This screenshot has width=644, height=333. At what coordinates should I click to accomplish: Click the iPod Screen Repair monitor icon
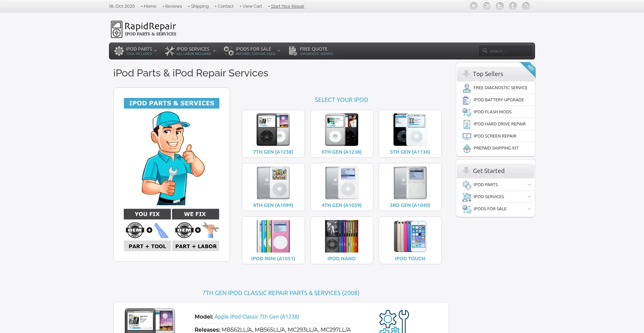click(467, 136)
